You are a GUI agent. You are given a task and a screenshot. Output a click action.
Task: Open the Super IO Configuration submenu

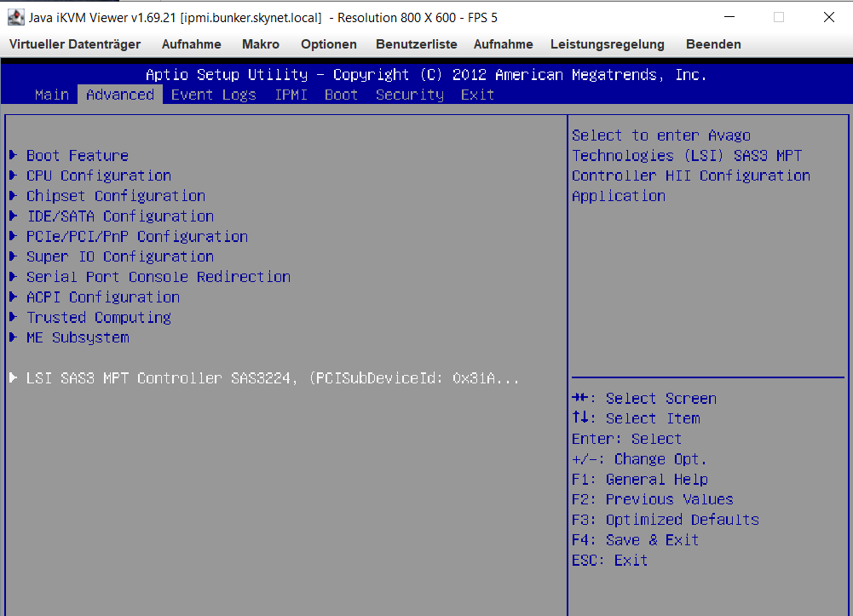[120, 256]
